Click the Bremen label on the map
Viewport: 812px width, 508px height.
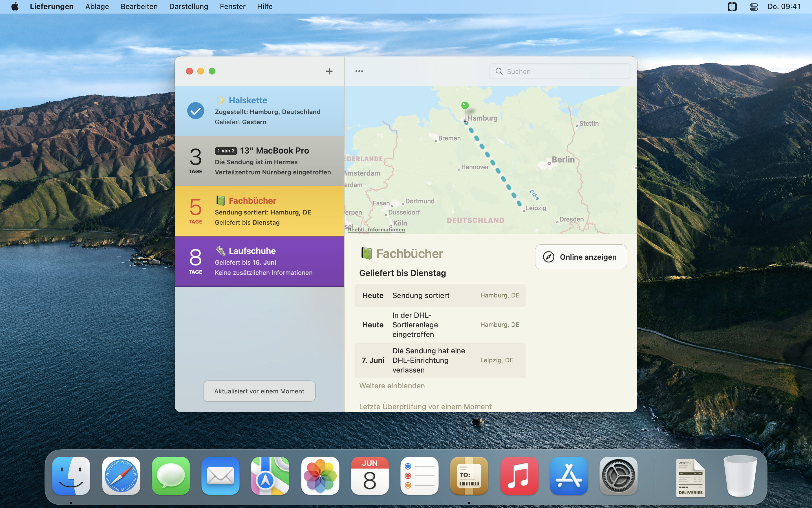click(x=449, y=138)
